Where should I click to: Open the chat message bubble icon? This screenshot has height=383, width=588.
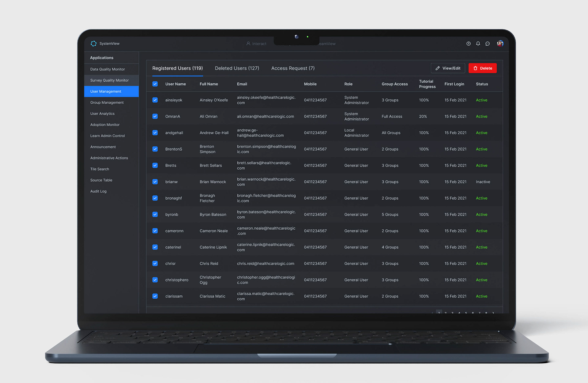pyautogui.click(x=488, y=44)
